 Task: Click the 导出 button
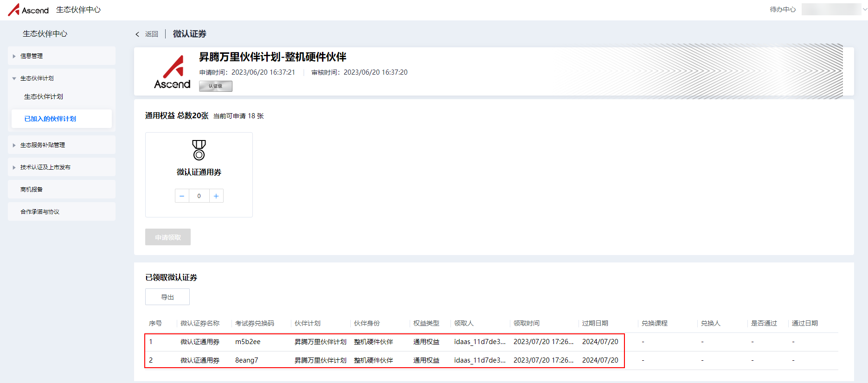[167, 297]
